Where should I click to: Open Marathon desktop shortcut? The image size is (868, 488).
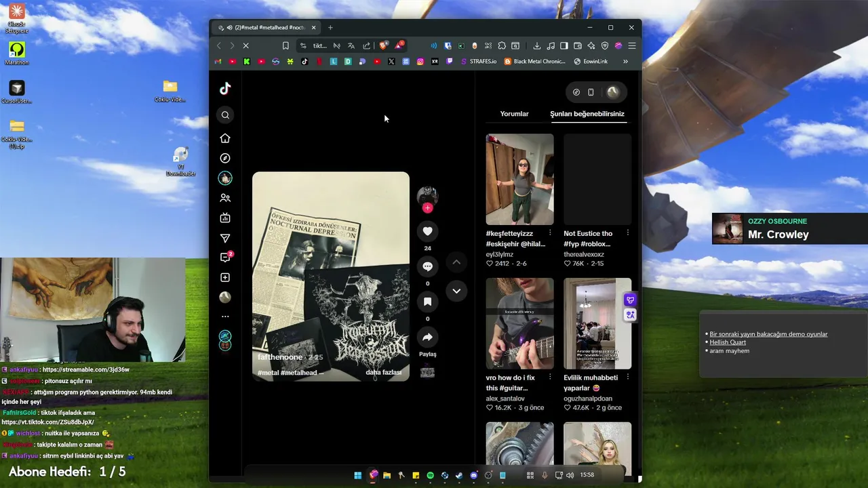coord(16,54)
